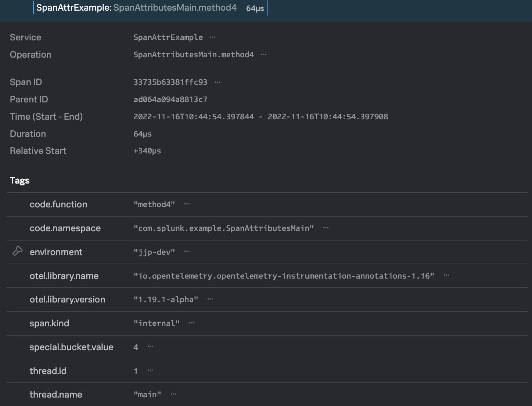Screen dimensions: 532x406
Task: Open the actions menu next to special.bucket.value 4
Action: click(150, 347)
